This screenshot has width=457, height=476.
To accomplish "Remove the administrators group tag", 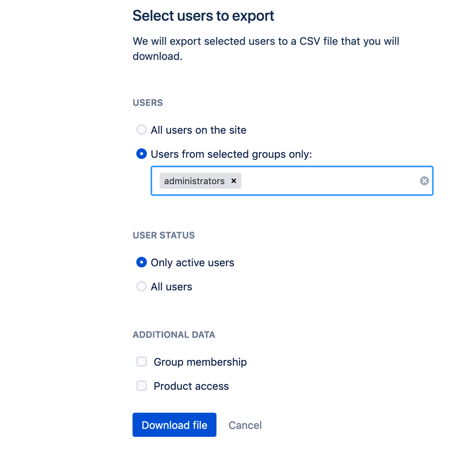I will [x=234, y=181].
